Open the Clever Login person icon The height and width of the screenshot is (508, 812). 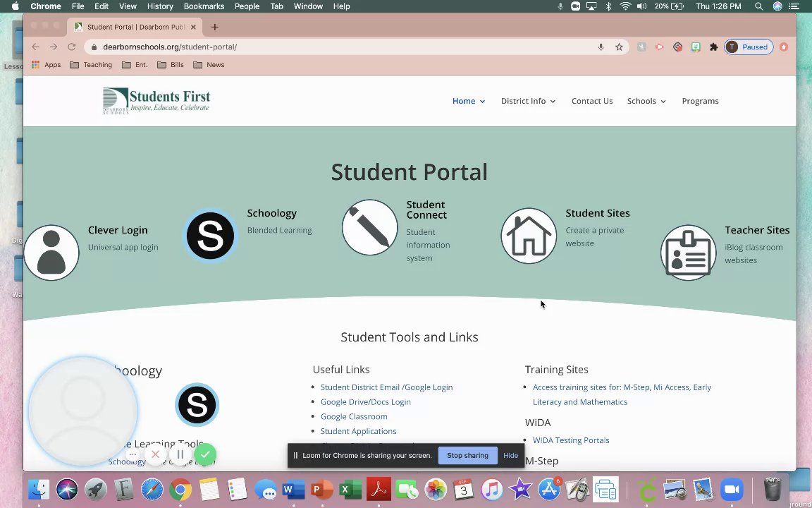(x=51, y=253)
